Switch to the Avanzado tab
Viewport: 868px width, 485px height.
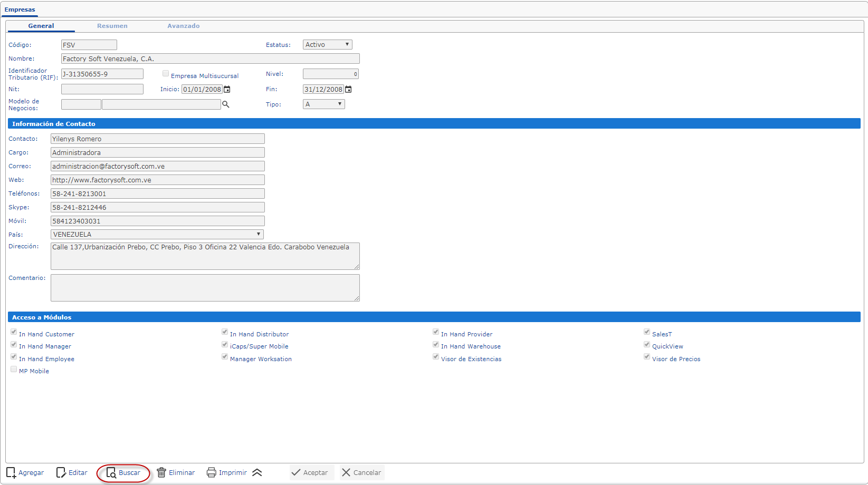[183, 26]
